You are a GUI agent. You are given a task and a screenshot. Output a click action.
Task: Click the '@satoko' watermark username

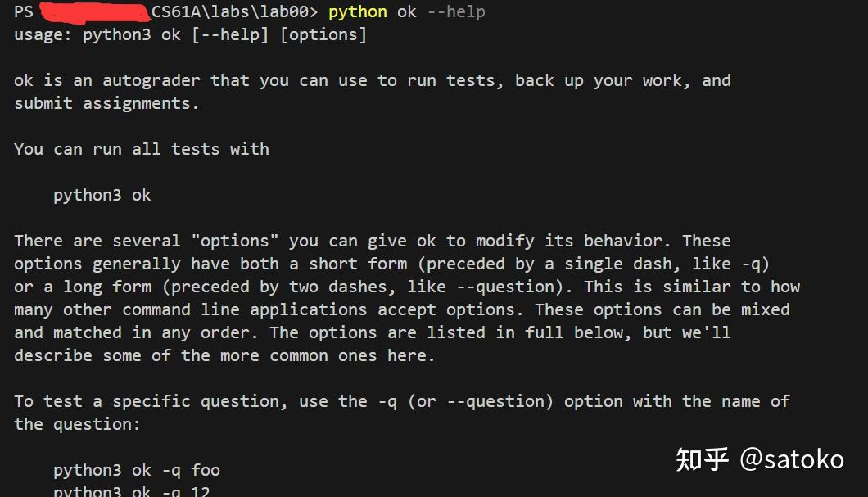(792, 459)
